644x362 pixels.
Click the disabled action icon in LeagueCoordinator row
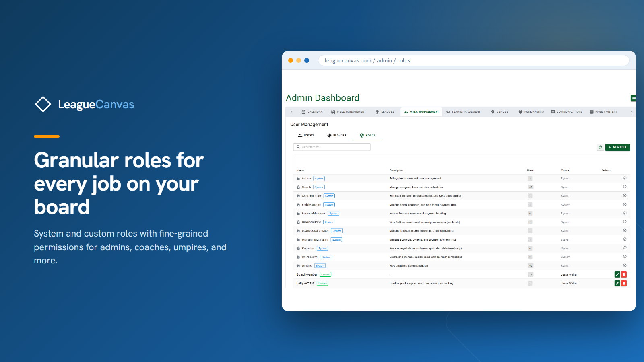click(625, 230)
